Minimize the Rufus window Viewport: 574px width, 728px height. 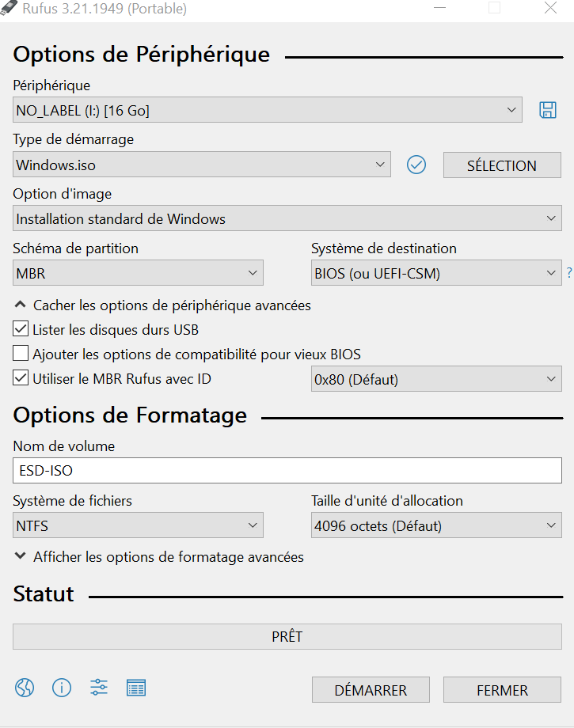pyautogui.click(x=439, y=8)
